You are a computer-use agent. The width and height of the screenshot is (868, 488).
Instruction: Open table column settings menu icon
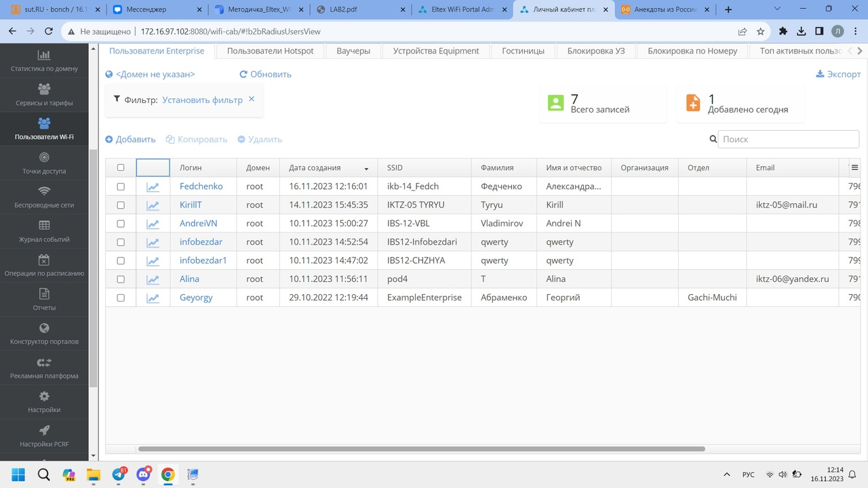(854, 167)
